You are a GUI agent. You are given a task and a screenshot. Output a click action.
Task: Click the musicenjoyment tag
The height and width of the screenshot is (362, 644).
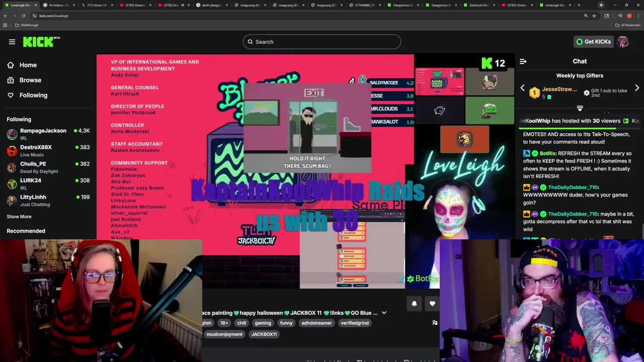click(x=224, y=334)
